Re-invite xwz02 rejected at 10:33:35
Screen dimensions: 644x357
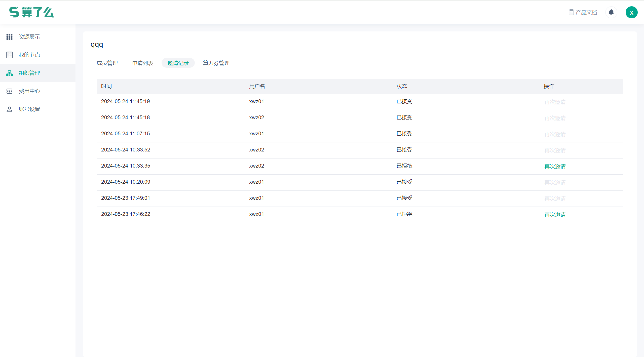pos(555,166)
